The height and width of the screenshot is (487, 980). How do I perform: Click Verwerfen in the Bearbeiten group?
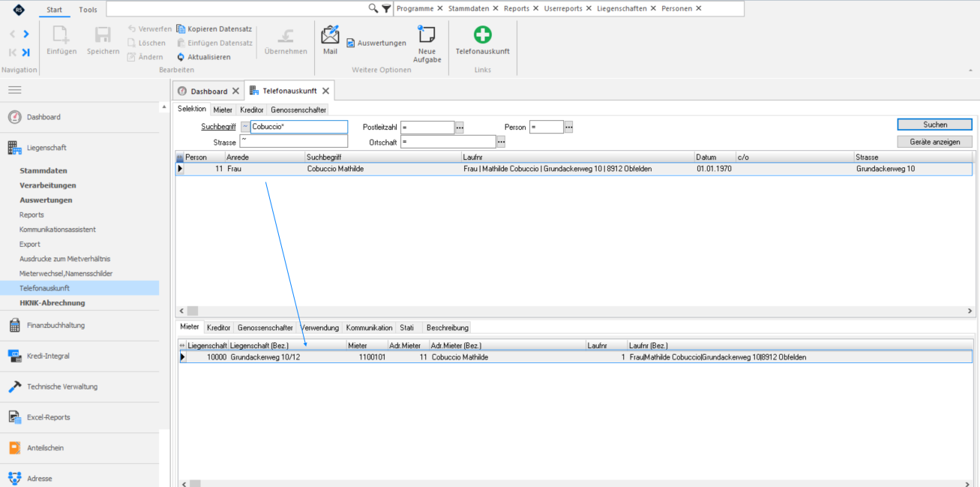pyautogui.click(x=149, y=29)
